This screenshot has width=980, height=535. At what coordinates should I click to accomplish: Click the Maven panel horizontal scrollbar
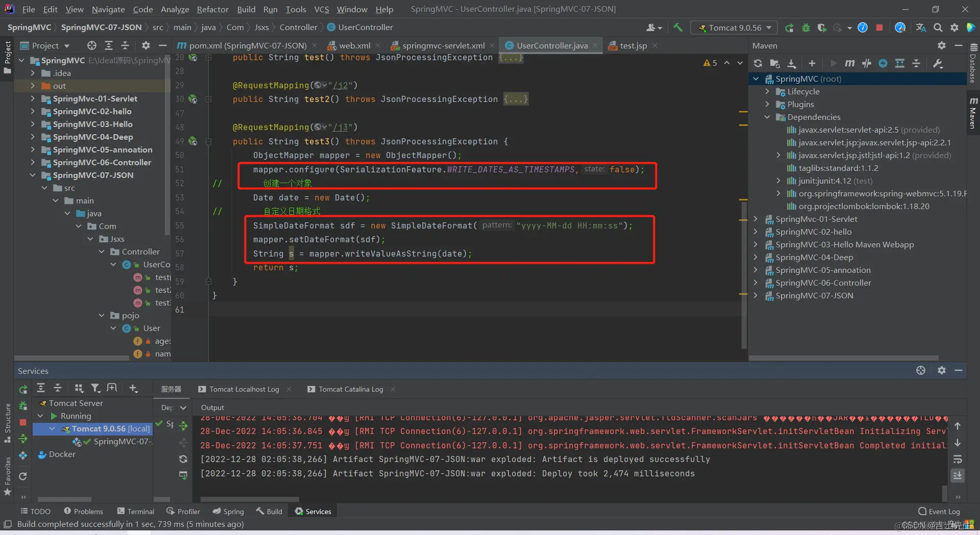click(x=844, y=358)
